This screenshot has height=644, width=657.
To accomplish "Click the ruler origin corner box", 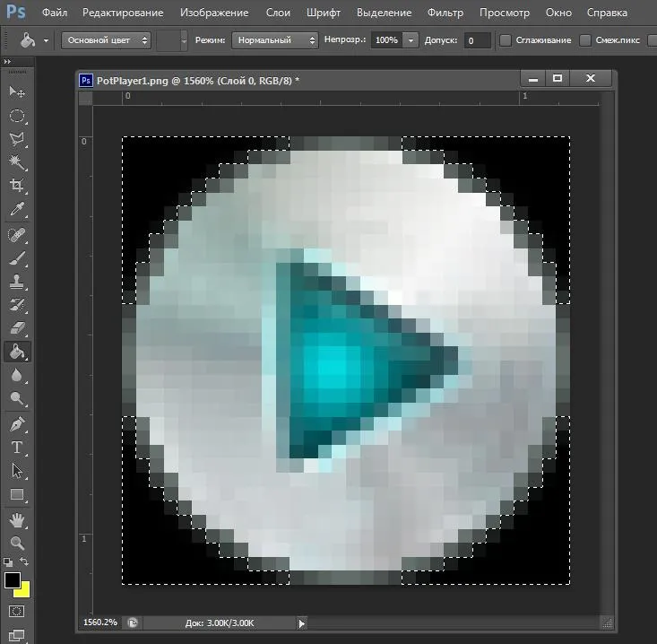I will [x=86, y=98].
